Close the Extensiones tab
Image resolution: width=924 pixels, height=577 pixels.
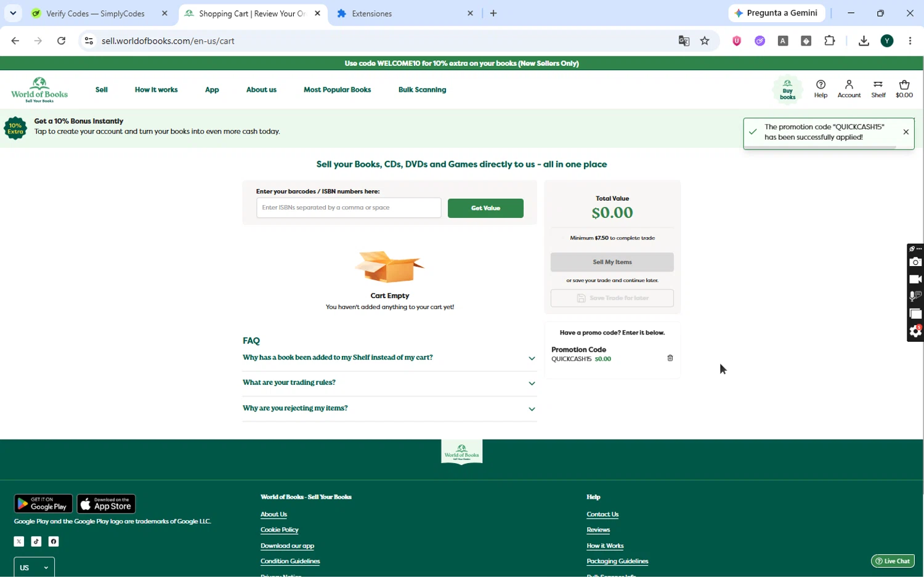(x=470, y=14)
